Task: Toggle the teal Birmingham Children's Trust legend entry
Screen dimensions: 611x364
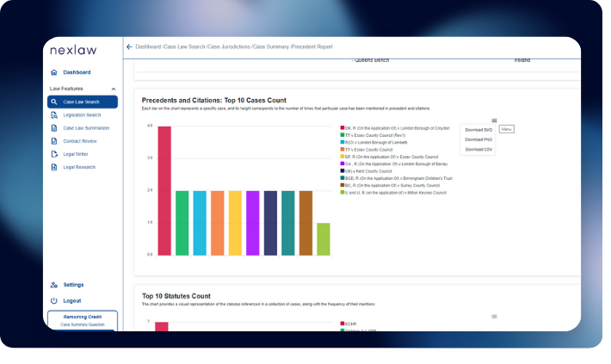Action: (397, 178)
